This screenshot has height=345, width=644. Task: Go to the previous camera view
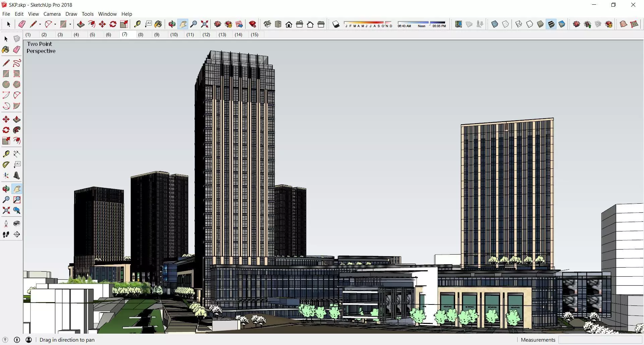16,210
